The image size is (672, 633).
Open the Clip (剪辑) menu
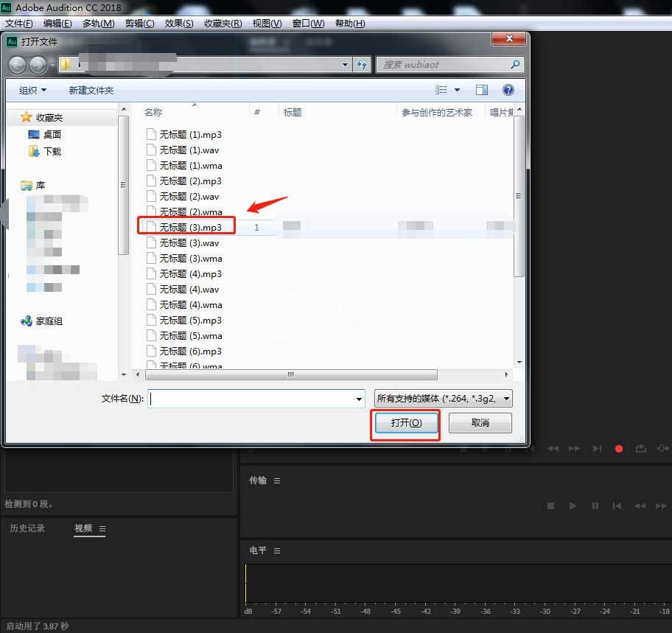[139, 23]
